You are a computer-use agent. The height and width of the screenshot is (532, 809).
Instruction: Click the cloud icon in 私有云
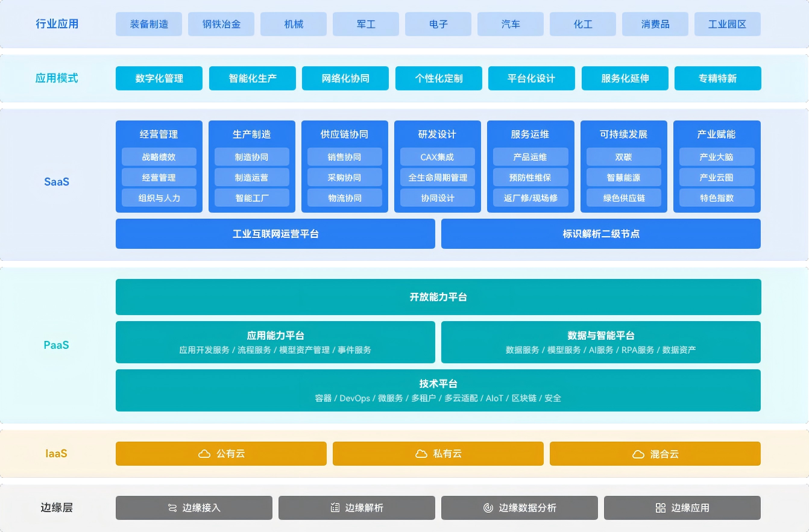[x=421, y=454]
